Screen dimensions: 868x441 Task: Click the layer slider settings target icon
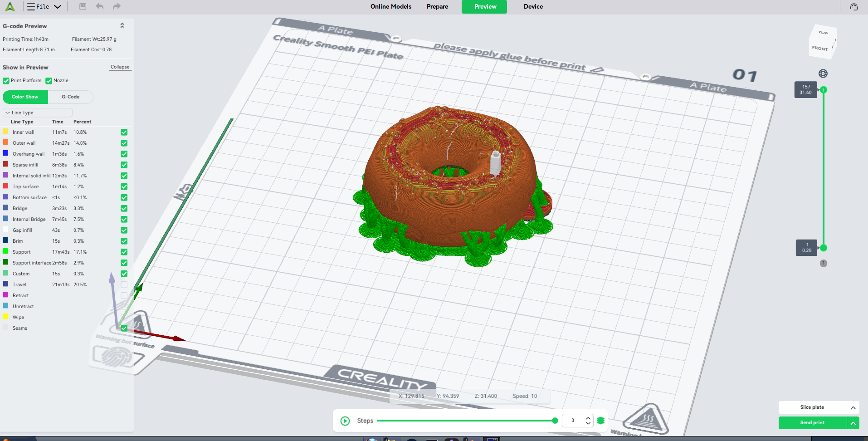pos(823,73)
